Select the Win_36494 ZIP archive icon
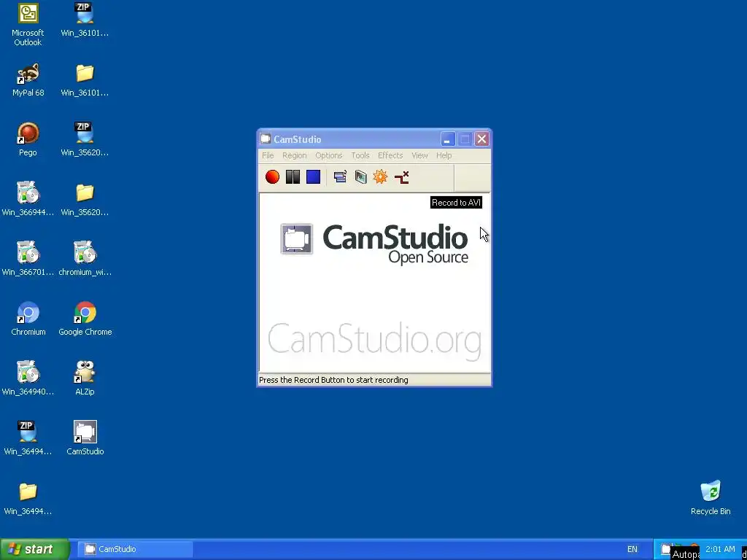This screenshot has height=560, width=747. pos(28,438)
